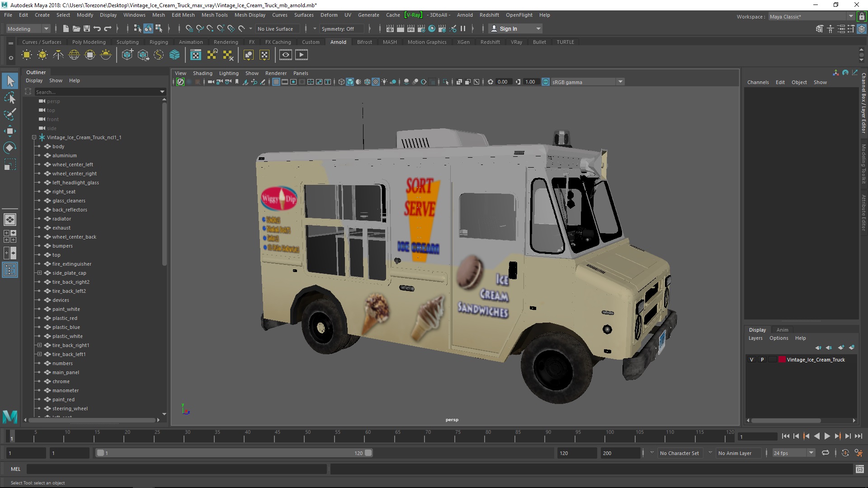Open the Render Settings clapperboard icon
This screenshot has height=488, width=868.
(x=421, y=28)
